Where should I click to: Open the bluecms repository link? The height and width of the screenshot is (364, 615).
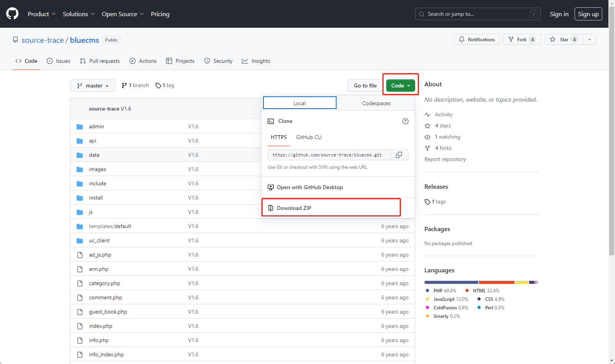(x=84, y=40)
